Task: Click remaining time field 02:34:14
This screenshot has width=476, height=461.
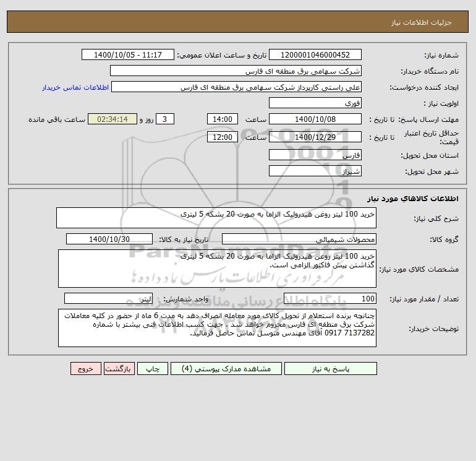Action: click(113, 119)
